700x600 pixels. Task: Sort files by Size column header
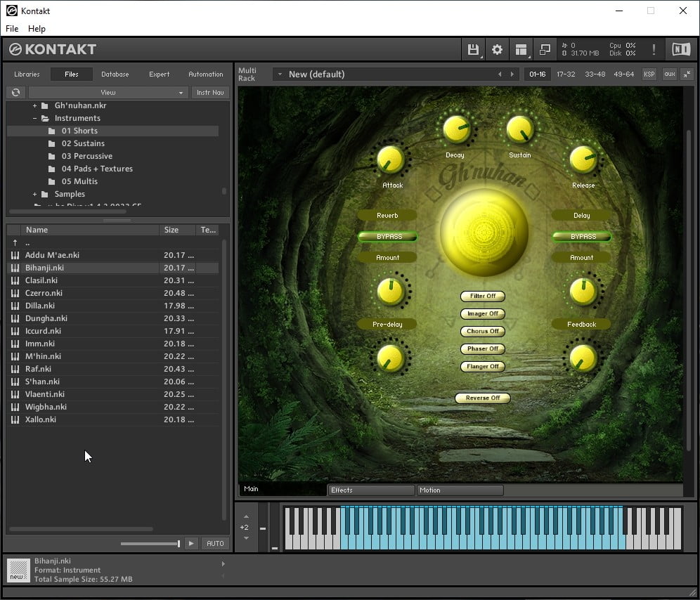point(177,230)
